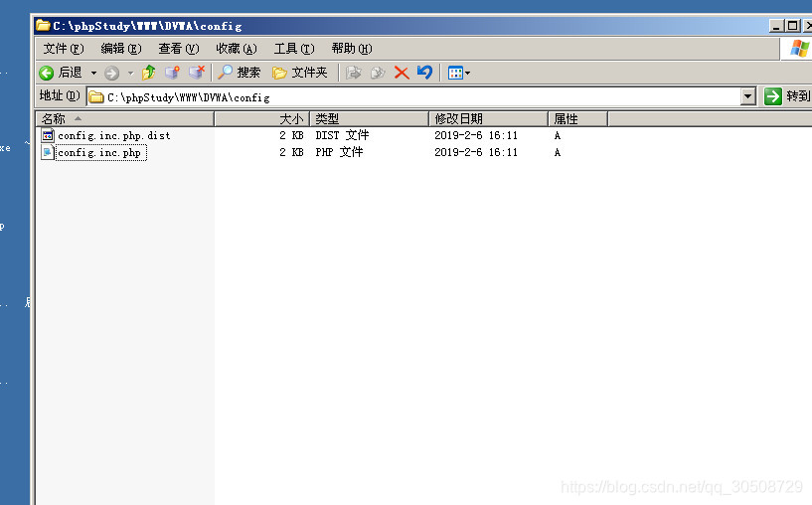The width and height of the screenshot is (812, 505).
Task: Open the 文件(F) menu
Action: pyautogui.click(x=64, y=49)
